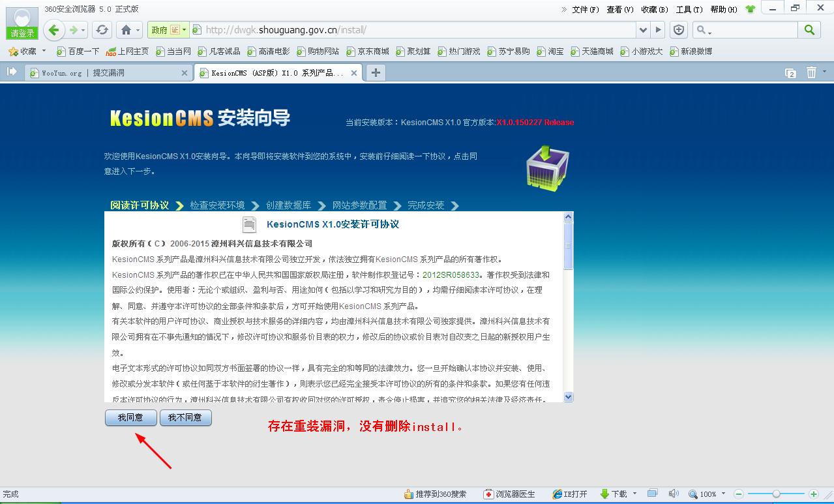Open the 收藏(B) menu
Image resolution: width=834 pixels, height=504 pixels.
coord(654,9)
